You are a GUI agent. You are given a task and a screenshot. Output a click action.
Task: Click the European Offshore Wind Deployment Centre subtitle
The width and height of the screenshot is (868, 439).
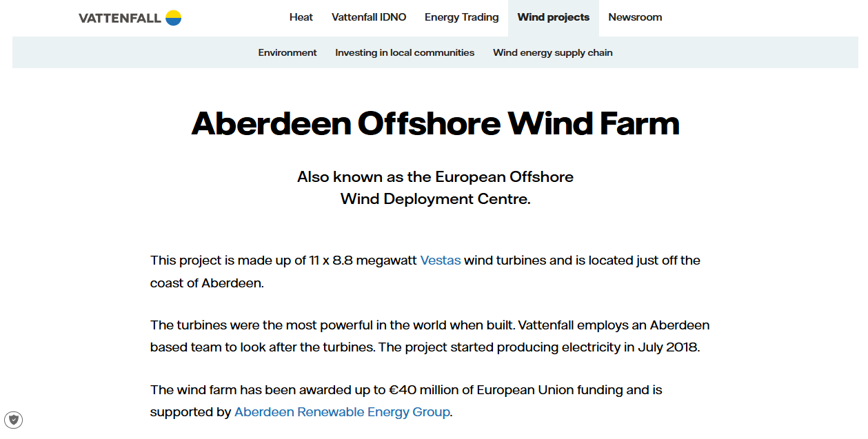(x=435, y=187)
